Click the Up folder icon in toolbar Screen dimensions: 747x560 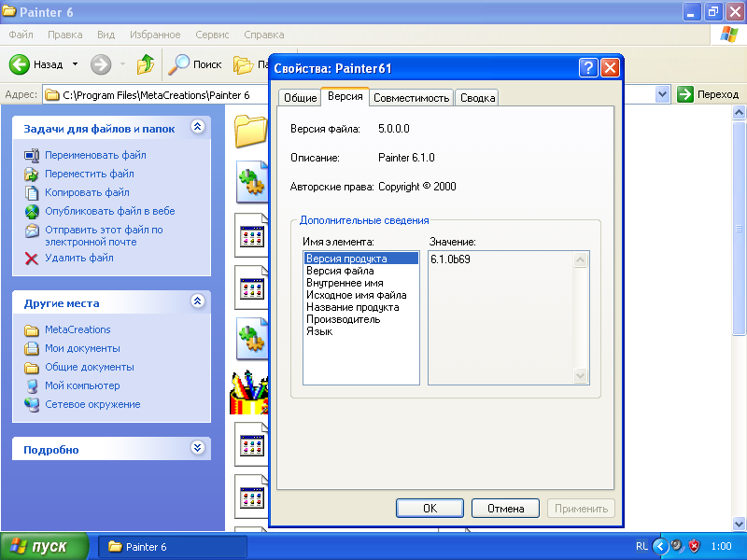(146, 64)
